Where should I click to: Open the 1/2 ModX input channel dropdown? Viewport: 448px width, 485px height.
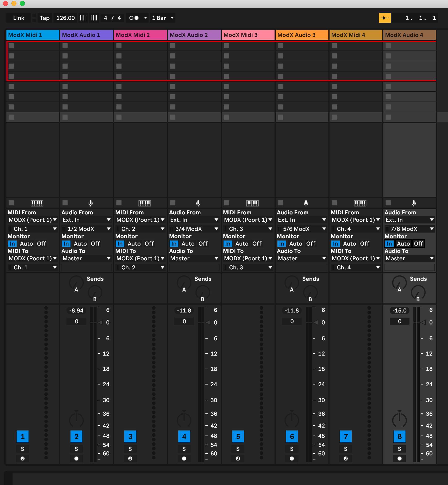pyautogui.click(x=86, y=229)
